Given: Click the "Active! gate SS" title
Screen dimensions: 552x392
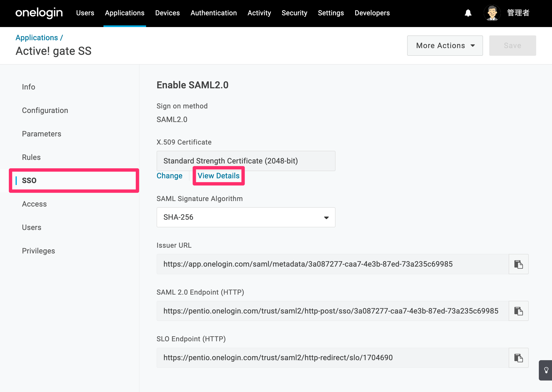Looking at the screenshot, I should (54, 51).
